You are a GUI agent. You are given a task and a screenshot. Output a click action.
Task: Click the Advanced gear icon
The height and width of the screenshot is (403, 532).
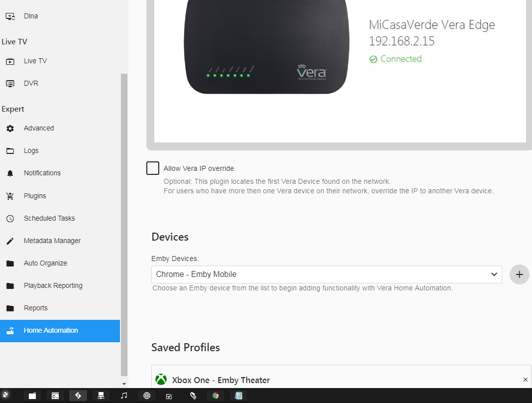10,129
